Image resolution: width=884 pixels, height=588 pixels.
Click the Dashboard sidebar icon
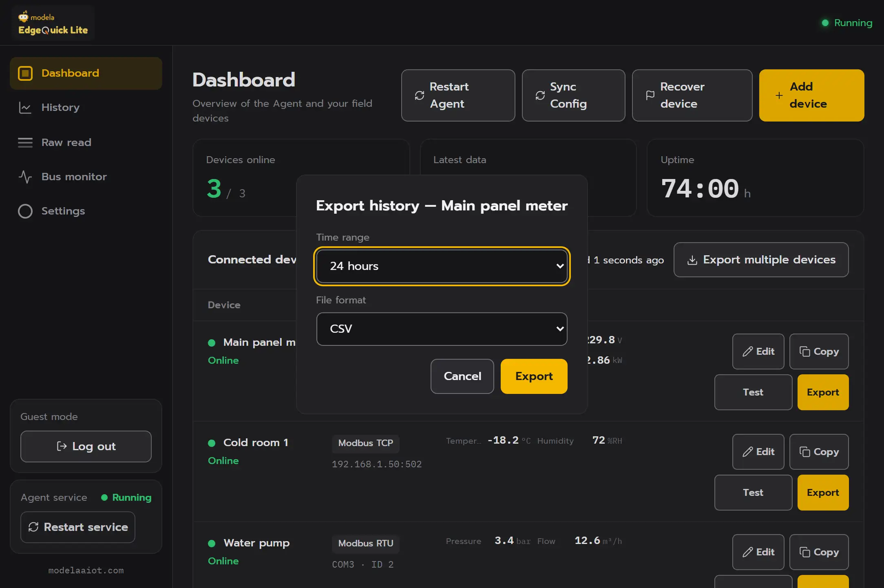point(25,73)
